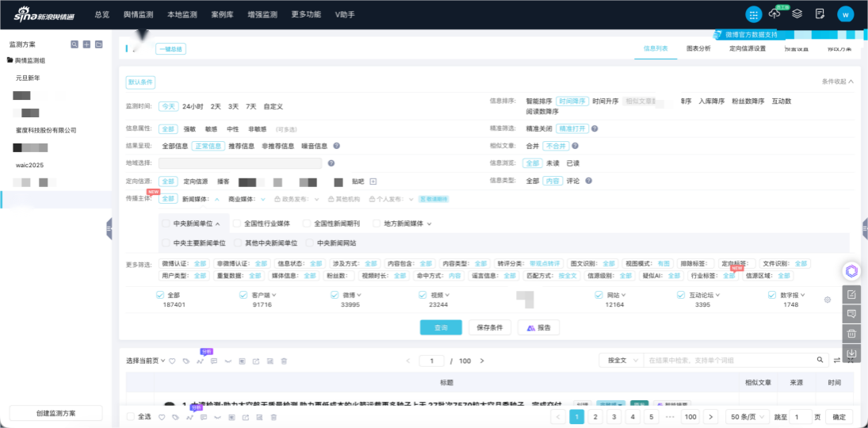Tick the 全选 checkbox at bottom
The height and width of the screenshot is (428, 868).
click(x=132, y=416)
